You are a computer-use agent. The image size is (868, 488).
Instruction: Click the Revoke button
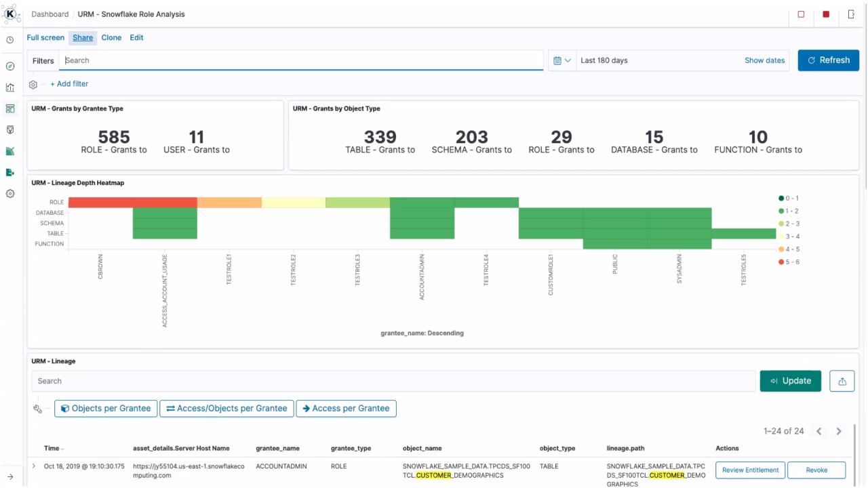pos(816,470)
